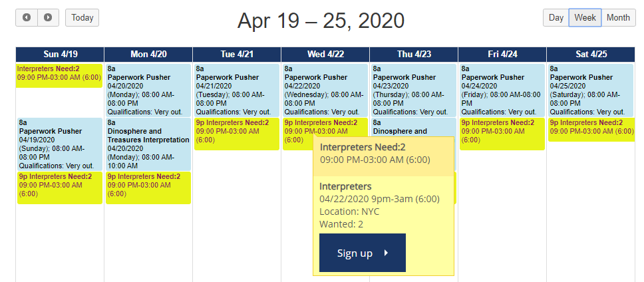Image resolution: width=644 pixels, height=282 pixels.
Task: Select Friday's 9p Interpreters event
Action: [502, 132]
